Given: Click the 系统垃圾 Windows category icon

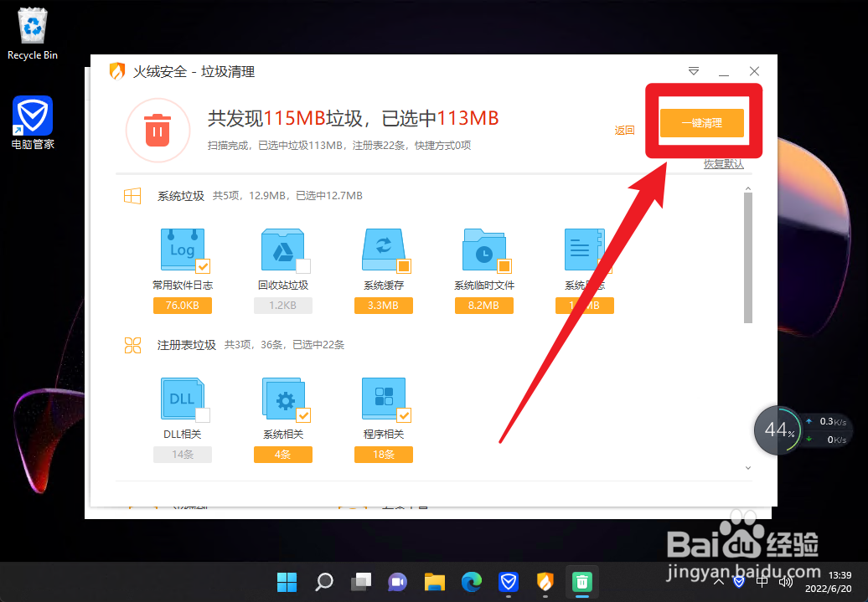Looking at the screenshot, I should [x=132, y=196].
